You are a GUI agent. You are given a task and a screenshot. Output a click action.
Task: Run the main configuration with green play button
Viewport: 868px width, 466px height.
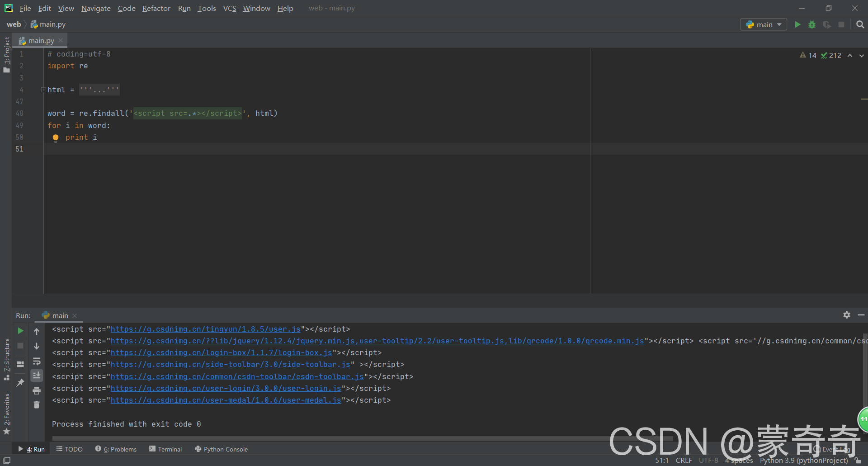tap(797, 24)
